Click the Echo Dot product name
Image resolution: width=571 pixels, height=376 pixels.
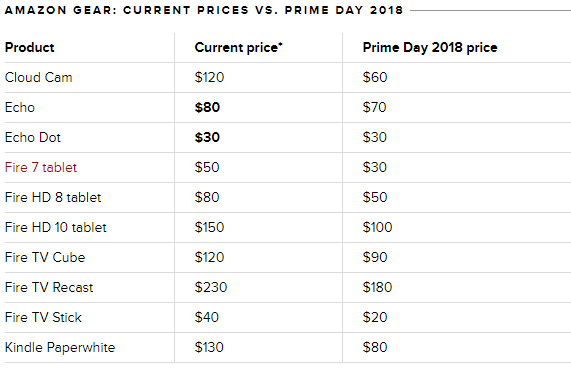(x=33, y=137)
